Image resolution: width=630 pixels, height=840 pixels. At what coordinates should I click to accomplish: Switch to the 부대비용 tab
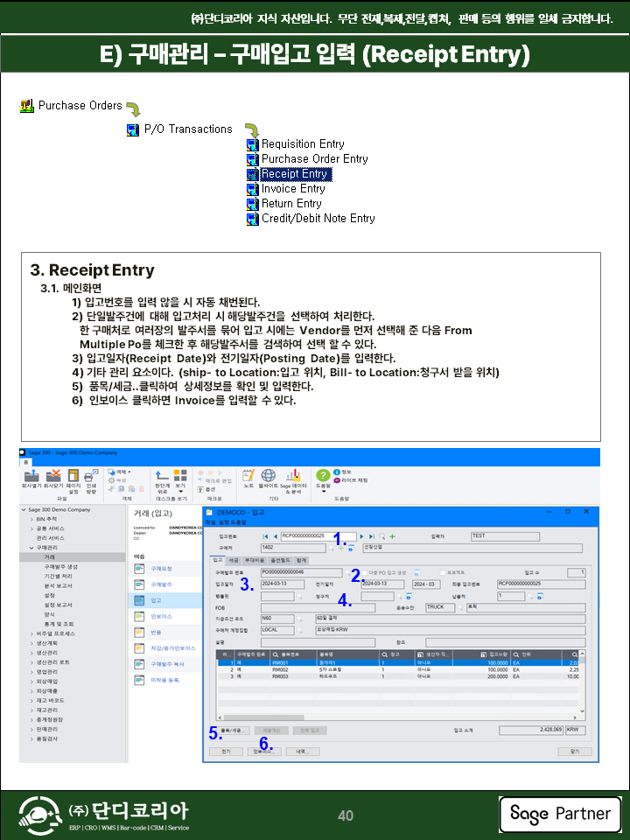[x=255, y=560]
